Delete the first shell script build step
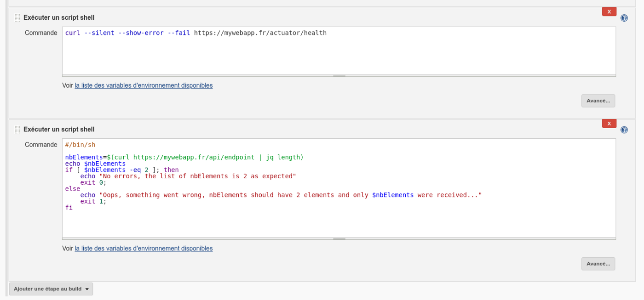 609,12
